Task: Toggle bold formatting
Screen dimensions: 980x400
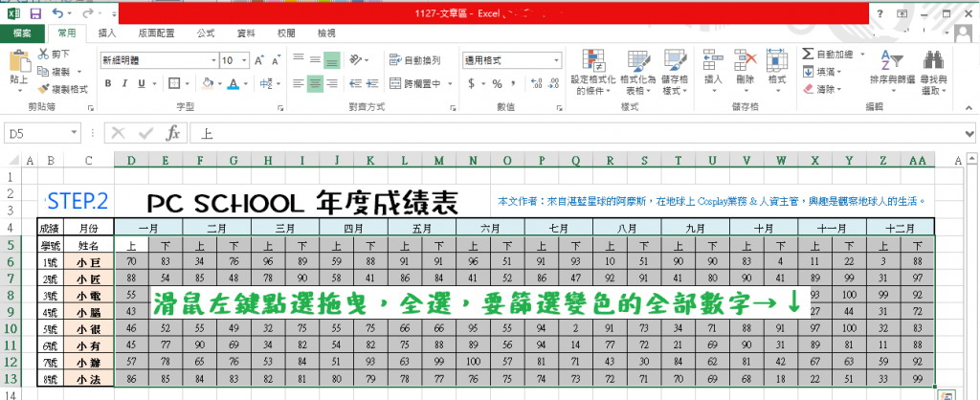Action: coord(107,84)
